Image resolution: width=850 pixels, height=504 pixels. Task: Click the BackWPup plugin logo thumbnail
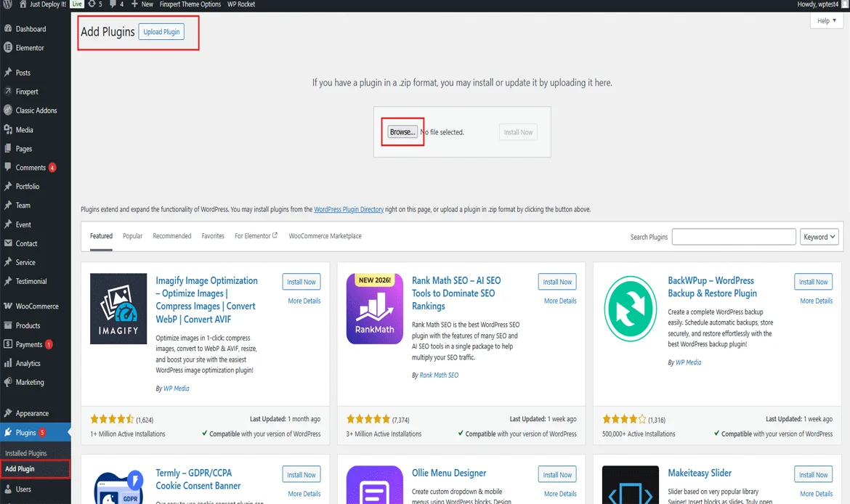point(631,309)
